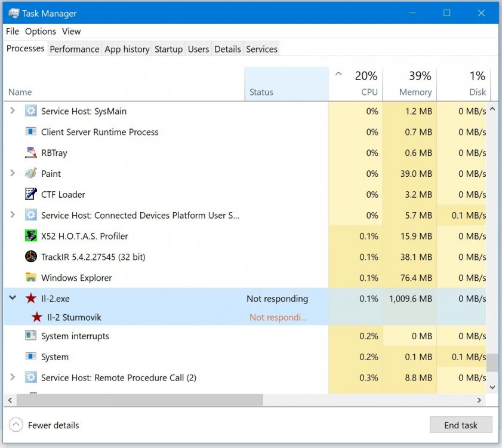Sort processes by Memory column header
The image size is (502, 448).
point(409,84)
